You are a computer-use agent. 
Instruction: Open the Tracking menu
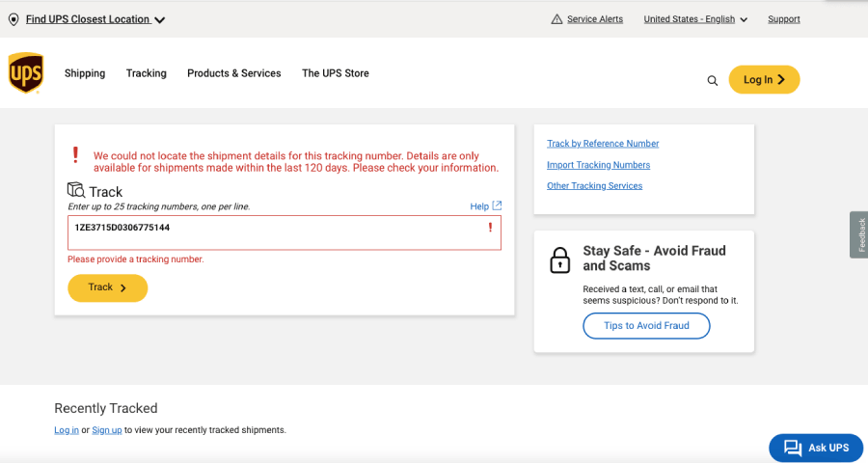coord(147,73)
